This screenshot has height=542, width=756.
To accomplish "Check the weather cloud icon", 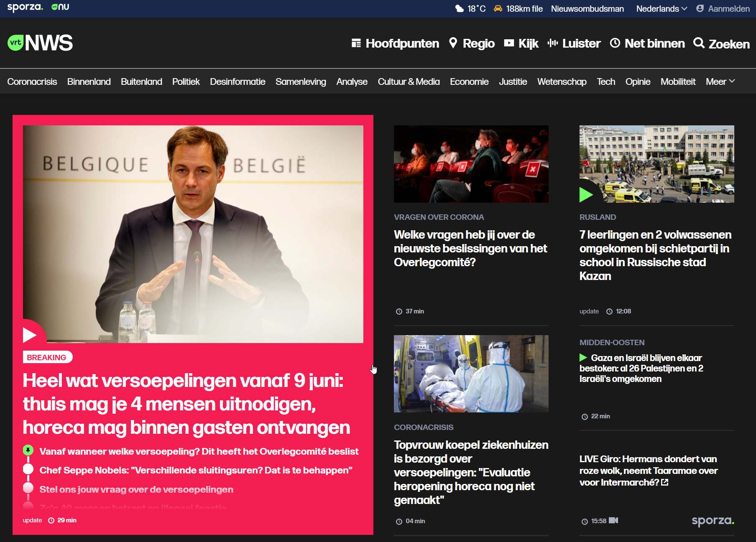I will click(459, 8).
